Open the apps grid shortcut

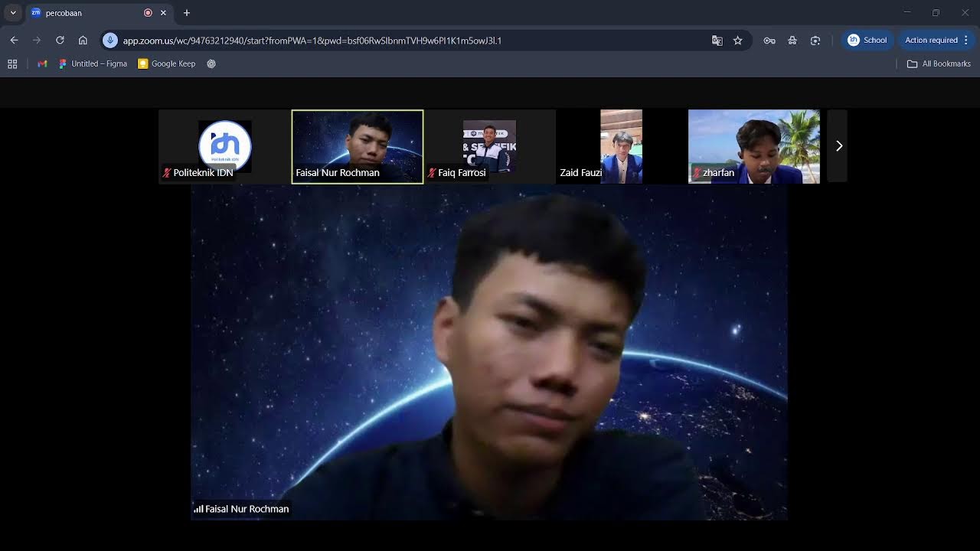(x=12, y=64)
